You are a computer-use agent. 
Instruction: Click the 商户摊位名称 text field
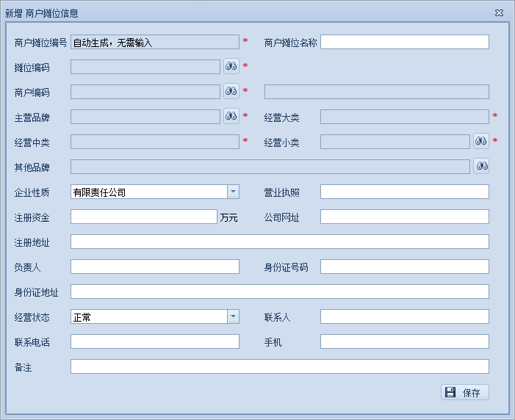point(404,42)
